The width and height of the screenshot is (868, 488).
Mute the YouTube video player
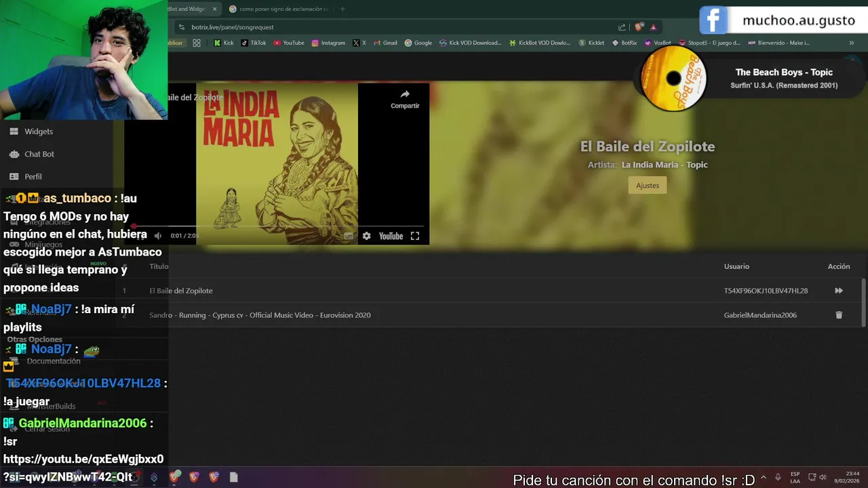coord(157,236)
